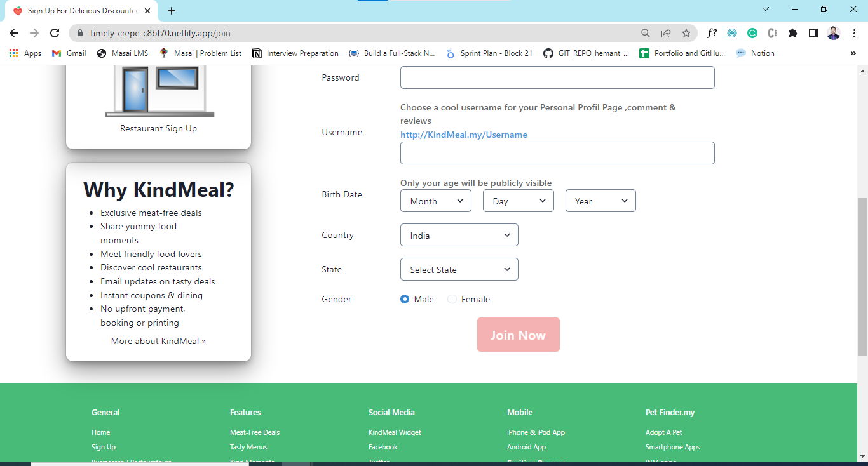Open footer Tasty Menus link
868x466 pixels.
[248, 447]
